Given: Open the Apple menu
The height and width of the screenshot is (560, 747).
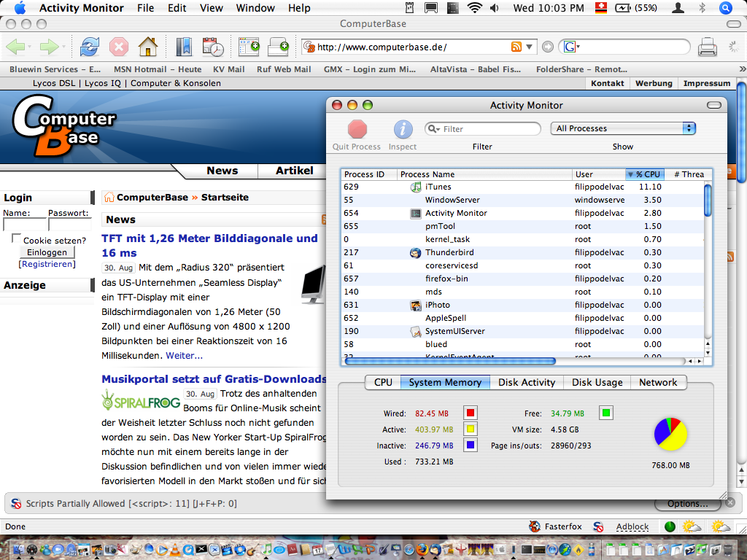Looking at the screenshot, I should [x=20, y=7].
